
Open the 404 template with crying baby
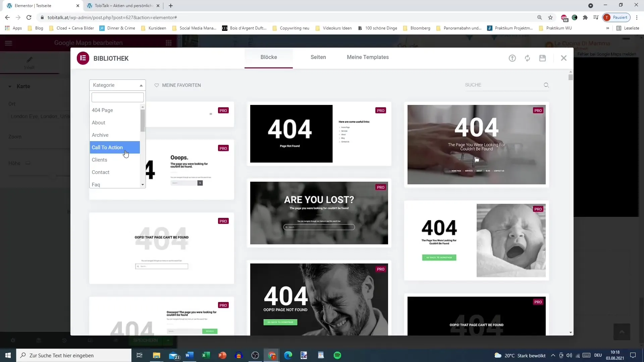pyautogui.click(x=476, y=240)
